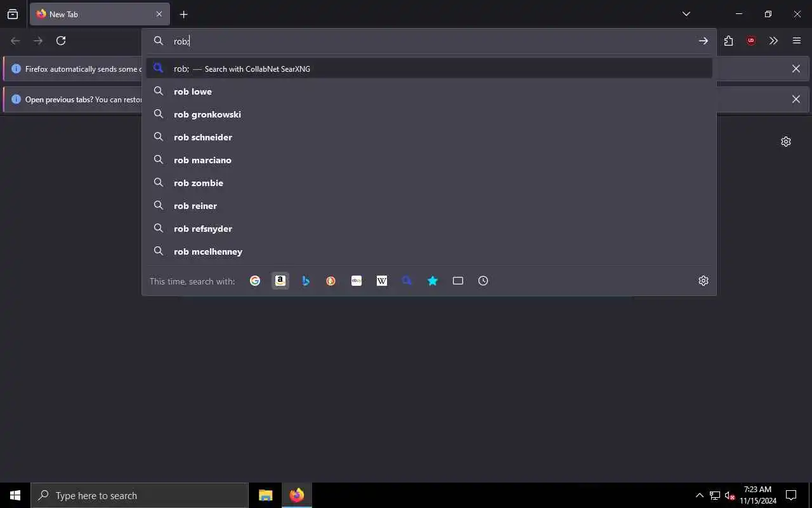Search this time with Wikipedia
Screen dimensions: 812x508
[x=382, y=281]
